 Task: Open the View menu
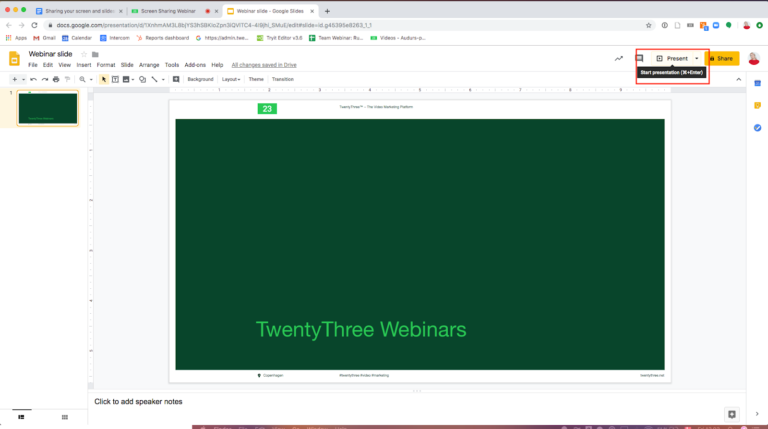(64, 65)
